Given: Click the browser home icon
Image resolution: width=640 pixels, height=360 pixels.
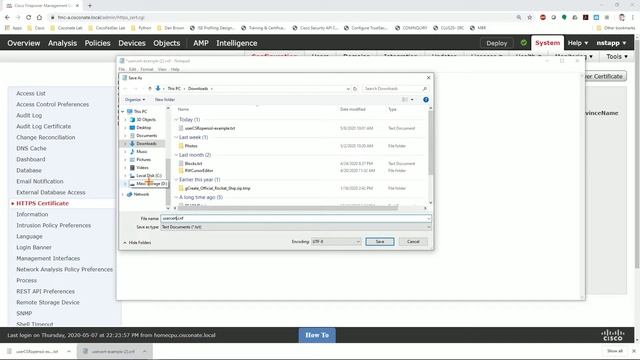Looking at the screenshot, I should tap(39, 18).
